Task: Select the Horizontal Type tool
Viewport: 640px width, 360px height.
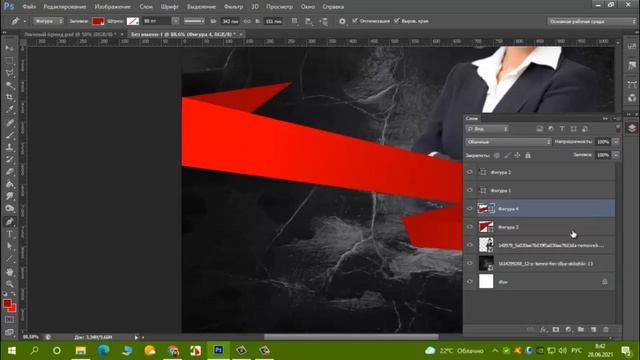Action: tap(9, 234)
